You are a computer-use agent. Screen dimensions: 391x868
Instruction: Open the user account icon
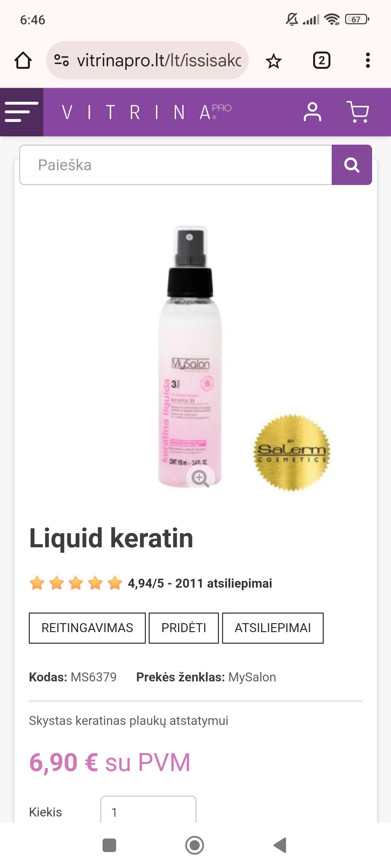point(312,112)
